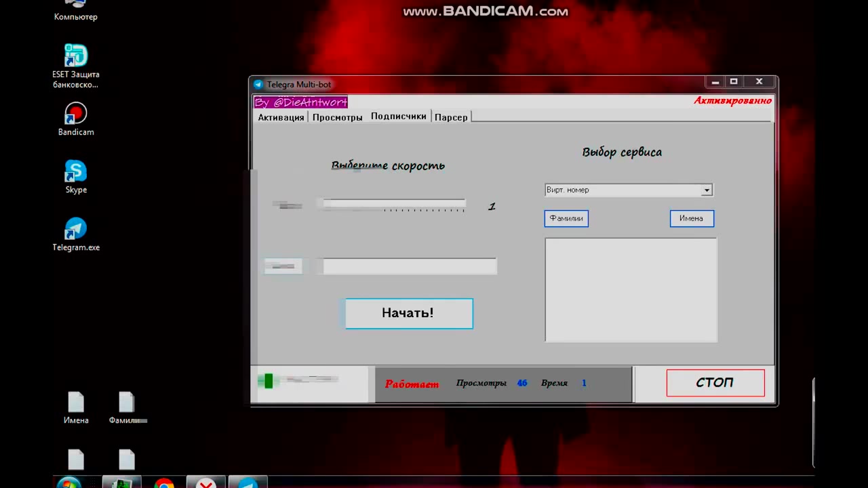Launch Bandicam from the desktop

click(75, 114)
